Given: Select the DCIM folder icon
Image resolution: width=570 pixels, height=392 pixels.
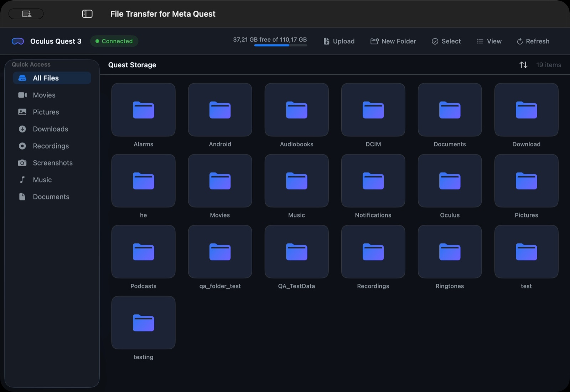Looking at the screenshot, I should click(x=373, y=110).
